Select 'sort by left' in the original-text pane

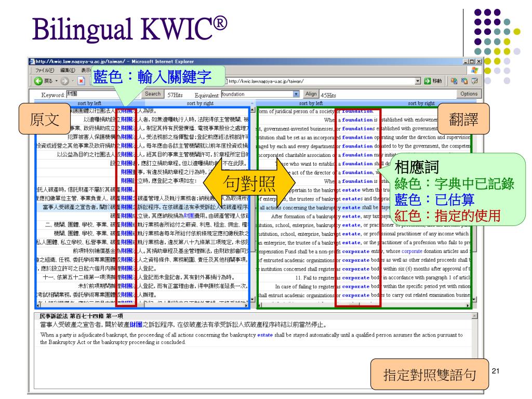coord(89,103)
